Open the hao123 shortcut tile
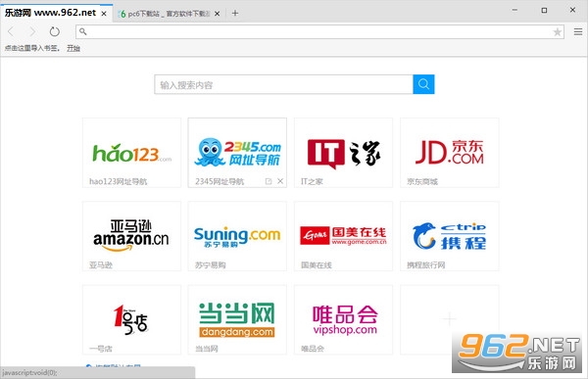The width and height of the screenshot is (588, 379). pos(131,153)
